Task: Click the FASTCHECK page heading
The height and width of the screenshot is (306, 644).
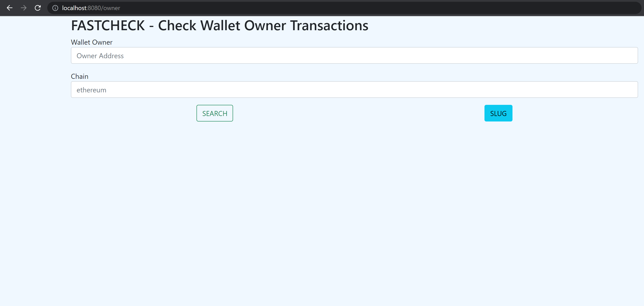Action: pos(219,25)
